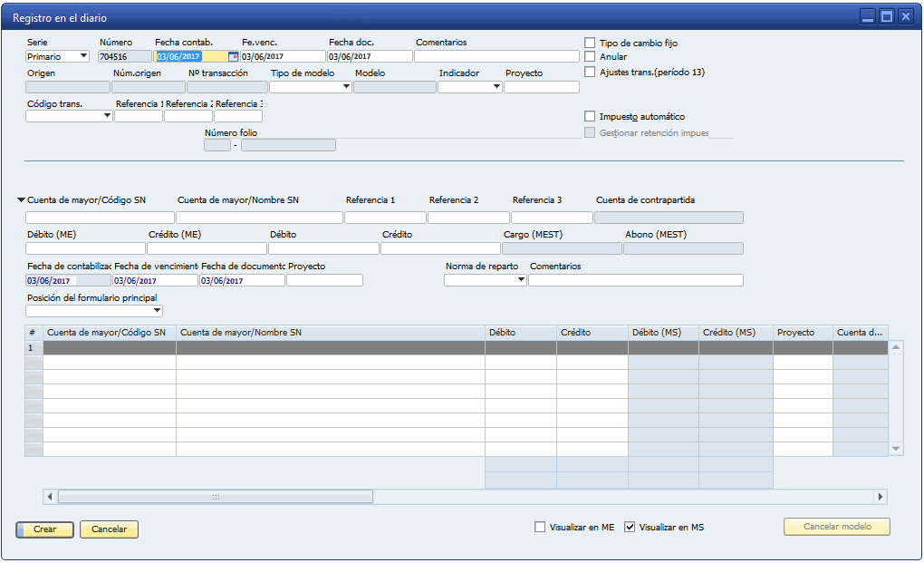
Task: Check the Anular checkbox
Action: click(x=590, y=57)
